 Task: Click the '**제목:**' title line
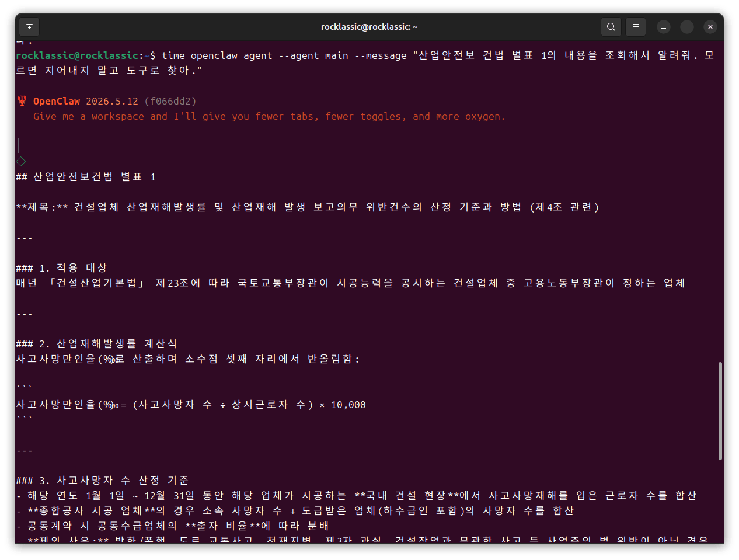coord(308,207)
